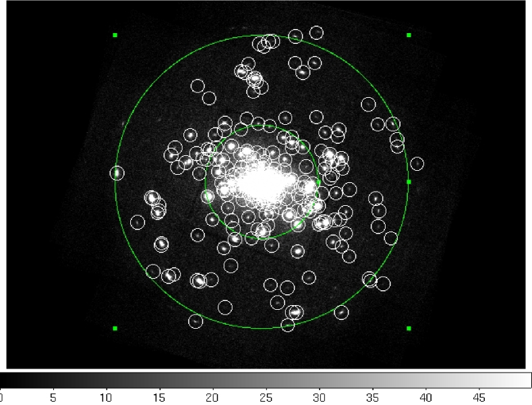This screenshot has height=405, width=532.
Task: Select the top-left green selection handle
Action: click(x=115, y=35)
